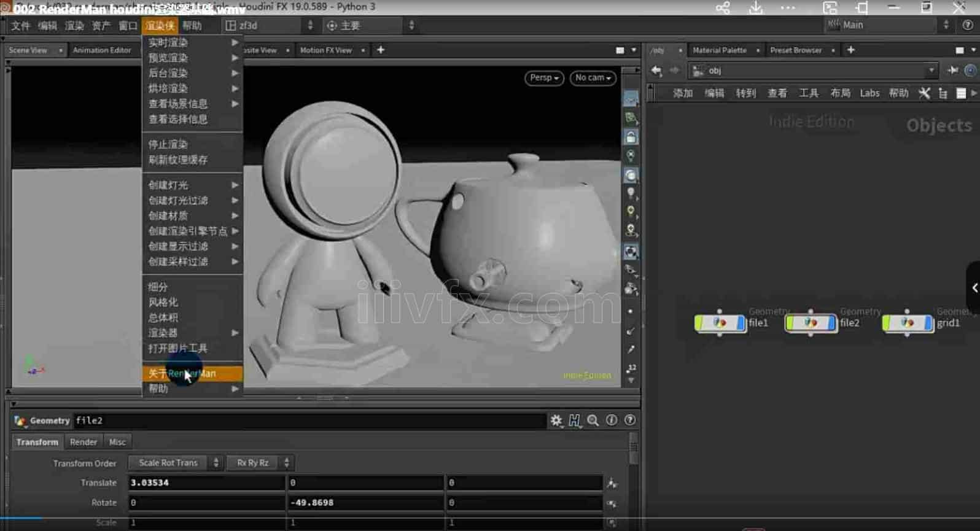Switch to the Render parameter tab
Image resolution: width=980 pixels, height=531 pixels.
click(x=84, y=442)
